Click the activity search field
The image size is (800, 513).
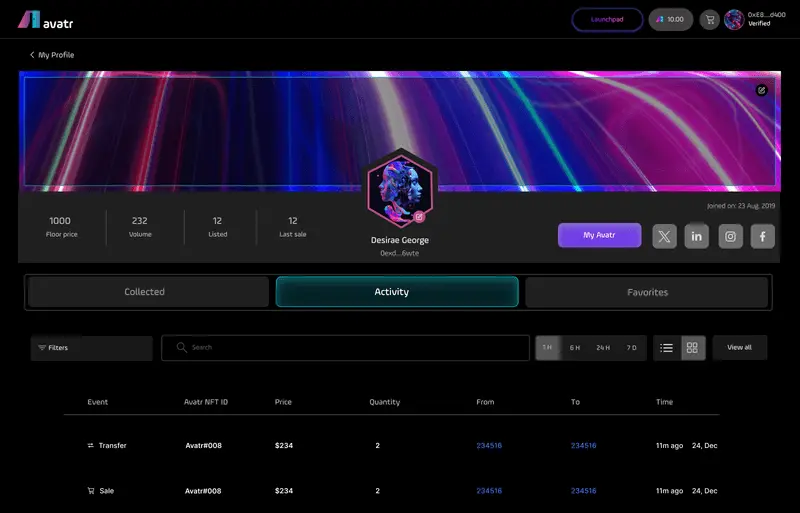345,348
